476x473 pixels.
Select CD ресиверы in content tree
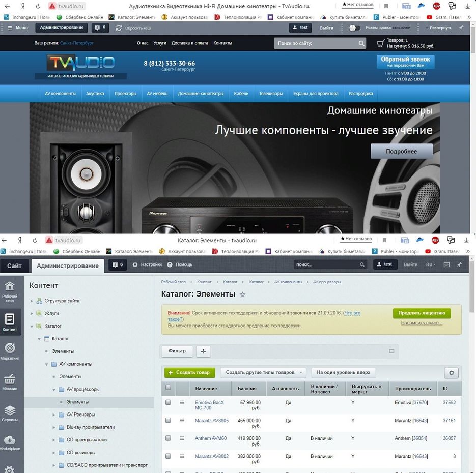(81, 452)
